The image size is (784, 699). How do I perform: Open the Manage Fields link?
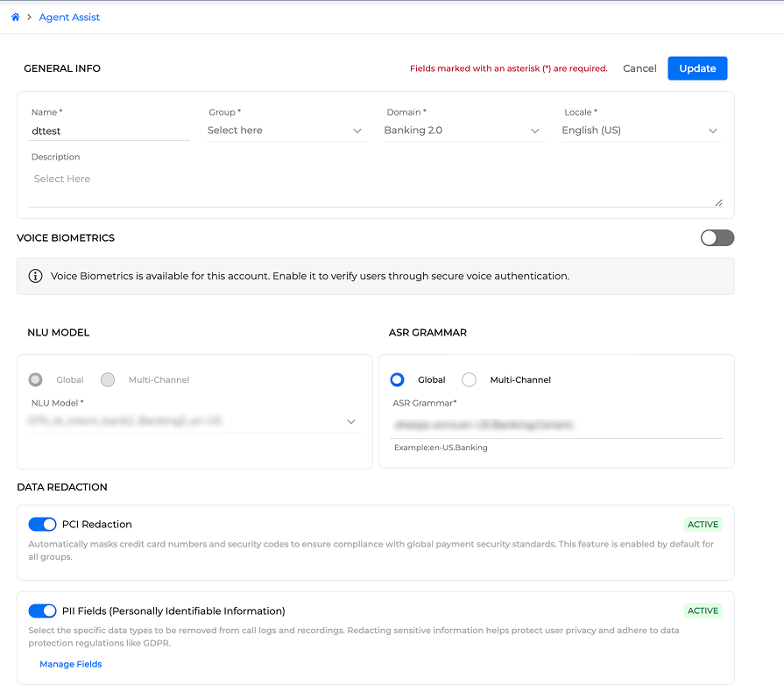70,664
